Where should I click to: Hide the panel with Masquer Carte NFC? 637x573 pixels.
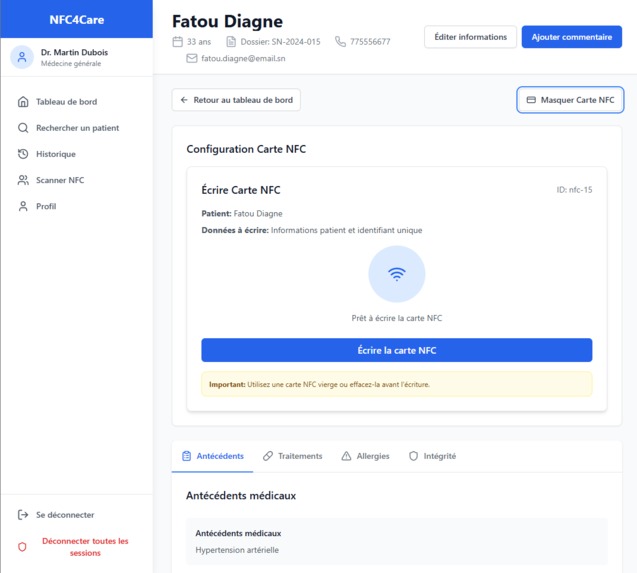(570, 100)
